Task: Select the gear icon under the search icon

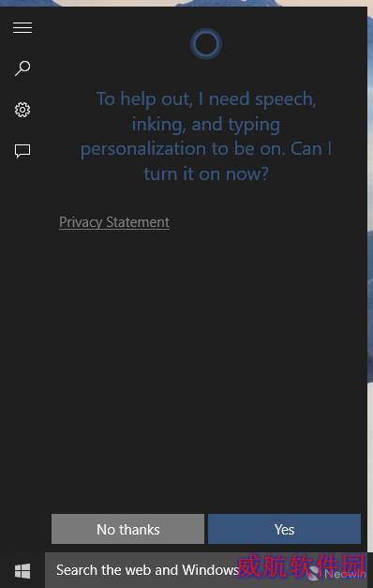Action: [x=22, y=110]
